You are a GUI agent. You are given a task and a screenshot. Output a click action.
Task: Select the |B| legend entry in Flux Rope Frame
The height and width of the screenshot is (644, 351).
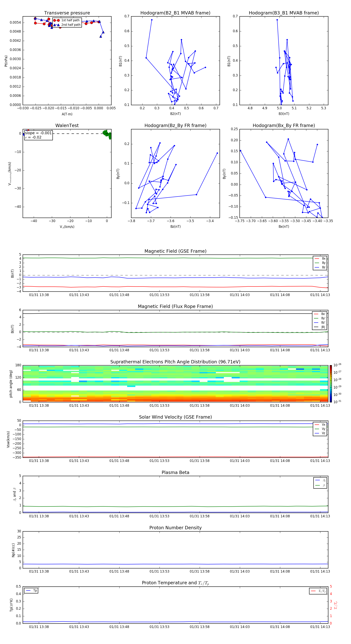click(x=320, y=327)
